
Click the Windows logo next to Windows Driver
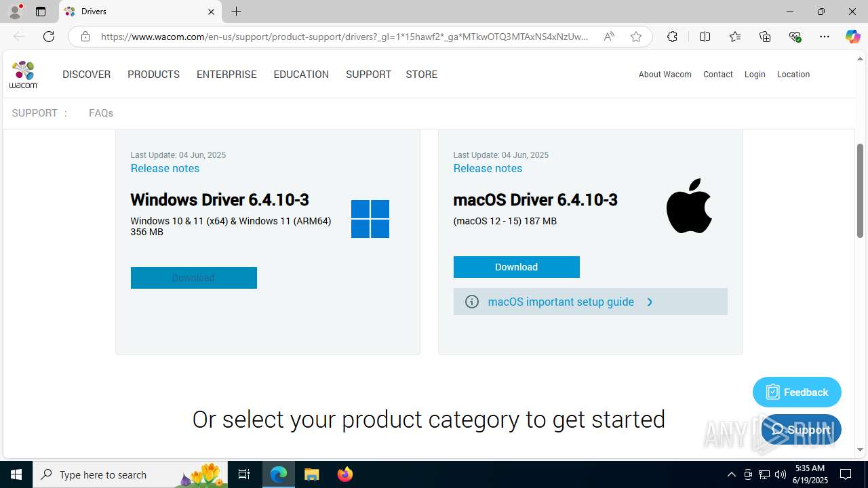coord(370,219)
